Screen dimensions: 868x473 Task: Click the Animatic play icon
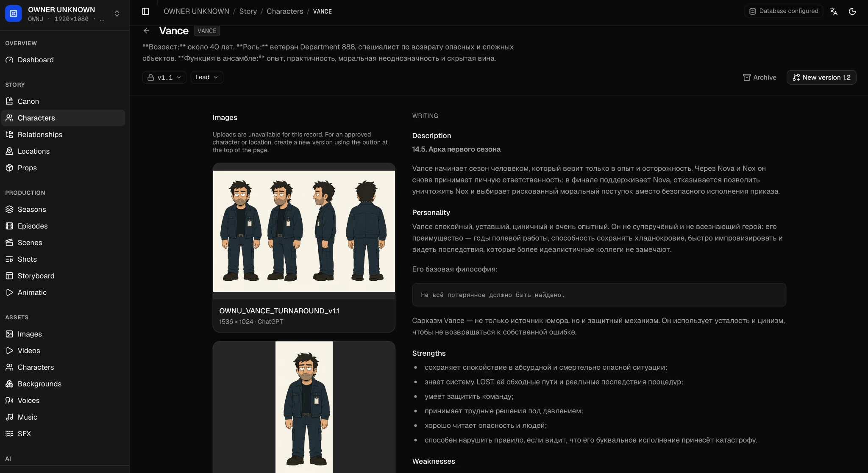[x=9, y=292]
